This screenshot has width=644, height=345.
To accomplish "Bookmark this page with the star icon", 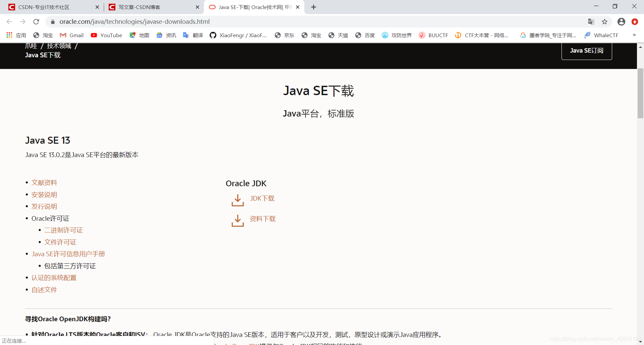I will [604, 22].
